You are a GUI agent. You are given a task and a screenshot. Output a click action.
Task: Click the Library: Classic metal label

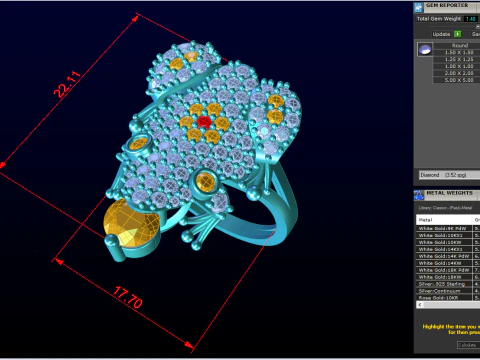pyautogui.click(x=445, y=208)
